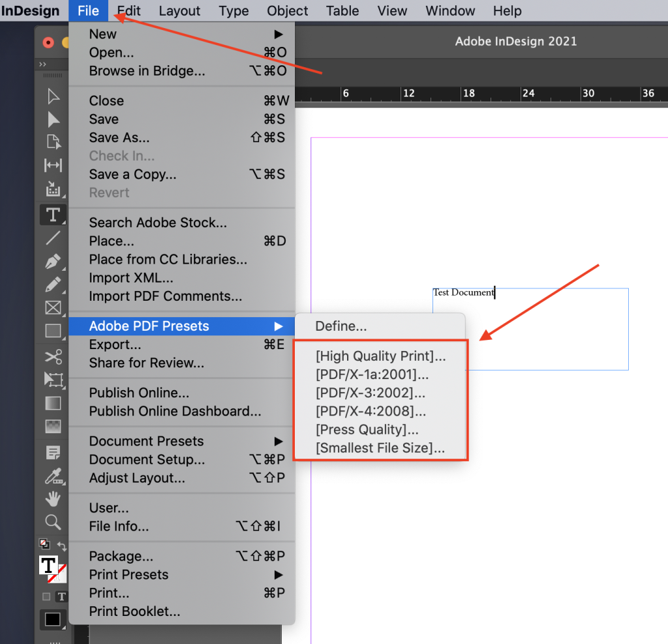Open the New submenu
Viewport: 668px width, 644px height.
[x=182, y=34]
